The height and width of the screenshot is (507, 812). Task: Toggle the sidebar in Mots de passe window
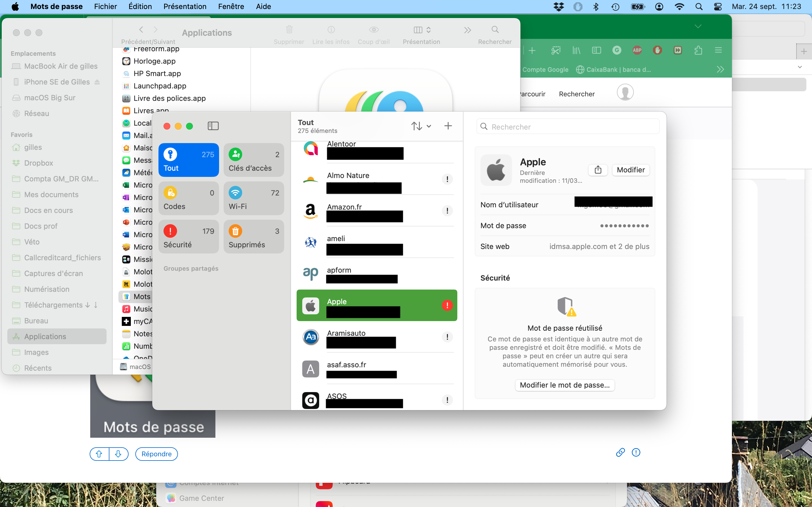(x=213, y=126)
